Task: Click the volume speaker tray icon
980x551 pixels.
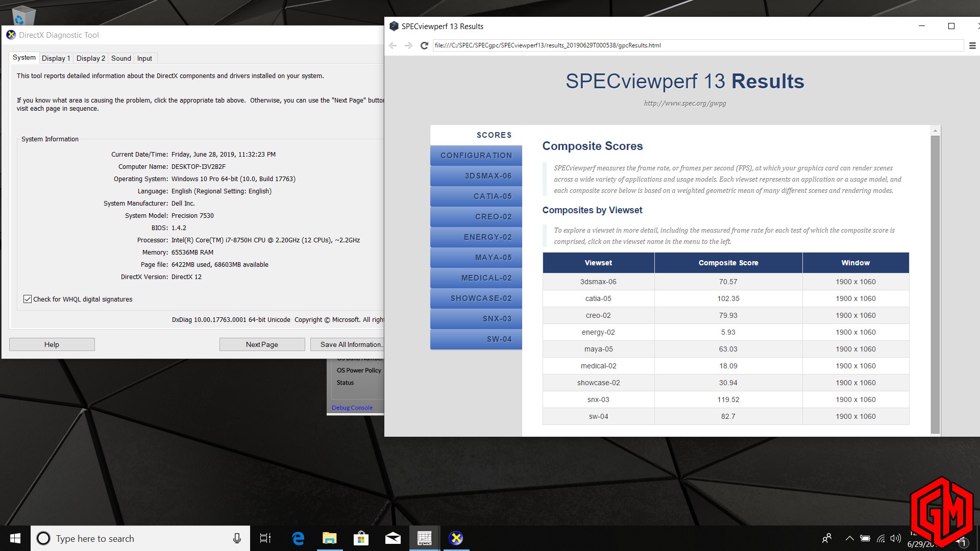Action: [x=896, y=538]
